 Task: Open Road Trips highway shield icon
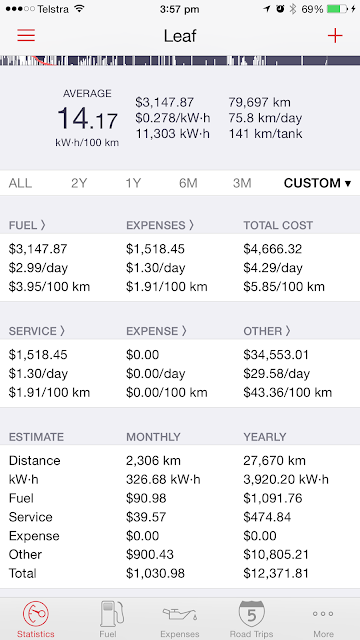pyautogui.click(x=251, y=613)
